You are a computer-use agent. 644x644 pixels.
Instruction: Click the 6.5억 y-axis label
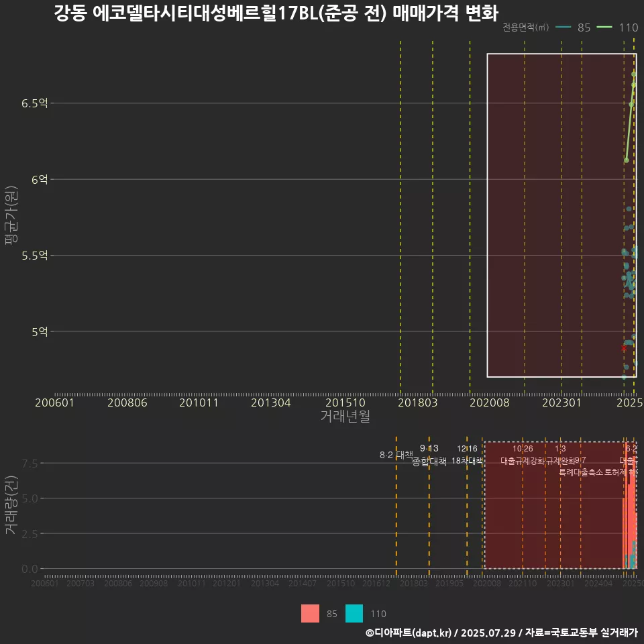coord(34,103)
